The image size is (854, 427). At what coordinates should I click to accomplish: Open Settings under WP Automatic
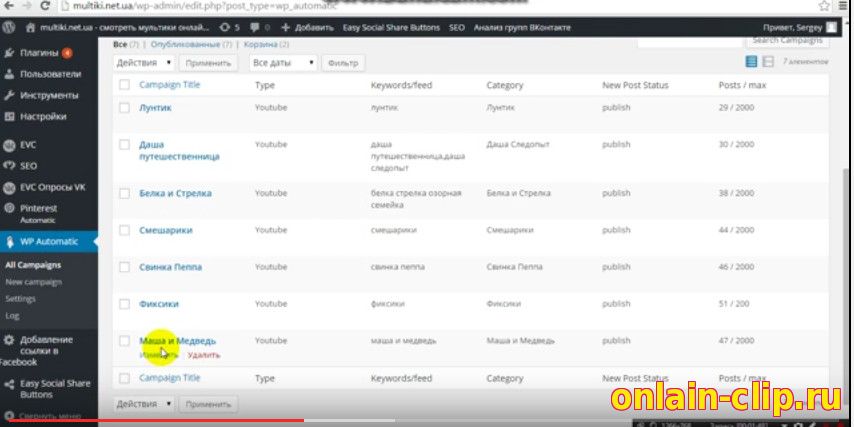[21, 299]
